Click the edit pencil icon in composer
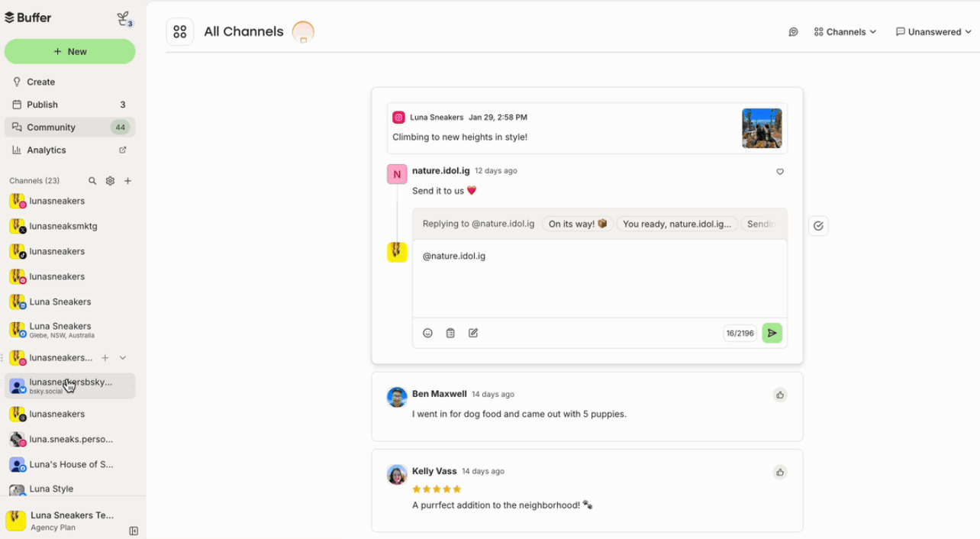The width and height of the screenshot is (980, 539). [x=473, y=333]
